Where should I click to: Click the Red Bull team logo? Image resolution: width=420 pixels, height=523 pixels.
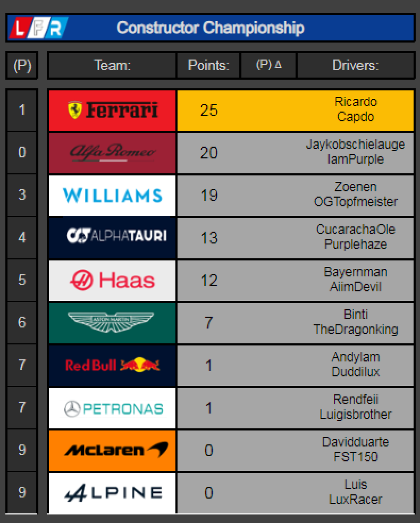click(112, 365)
